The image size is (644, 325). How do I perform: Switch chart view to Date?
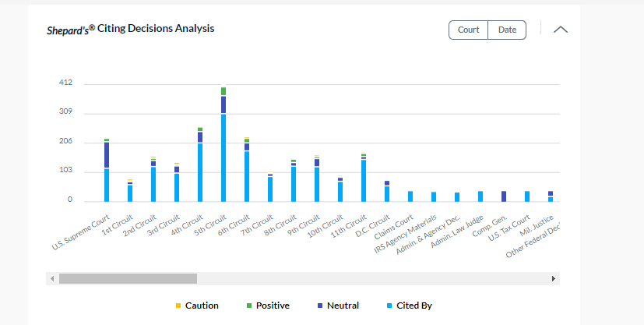(507, 30)
